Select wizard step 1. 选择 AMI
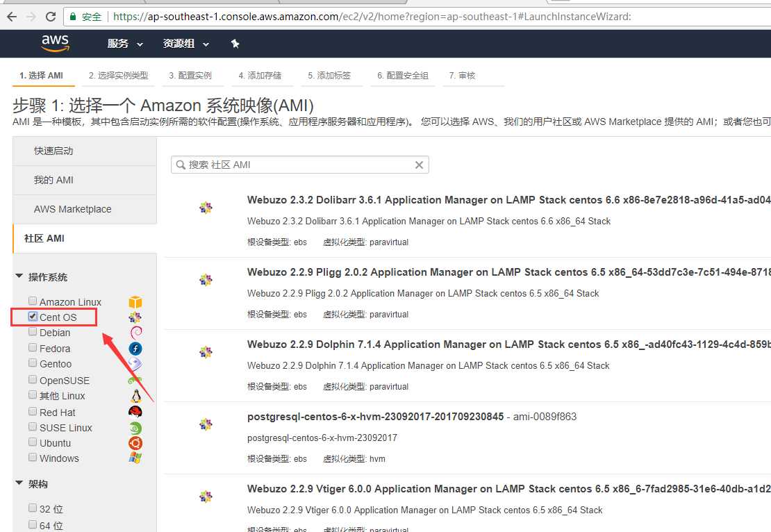Screen dimensions: 771x532 tap(41, 76)
